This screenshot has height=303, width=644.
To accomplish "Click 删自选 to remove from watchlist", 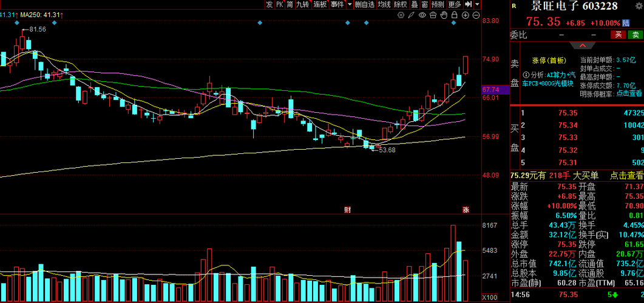I will 365,4.
